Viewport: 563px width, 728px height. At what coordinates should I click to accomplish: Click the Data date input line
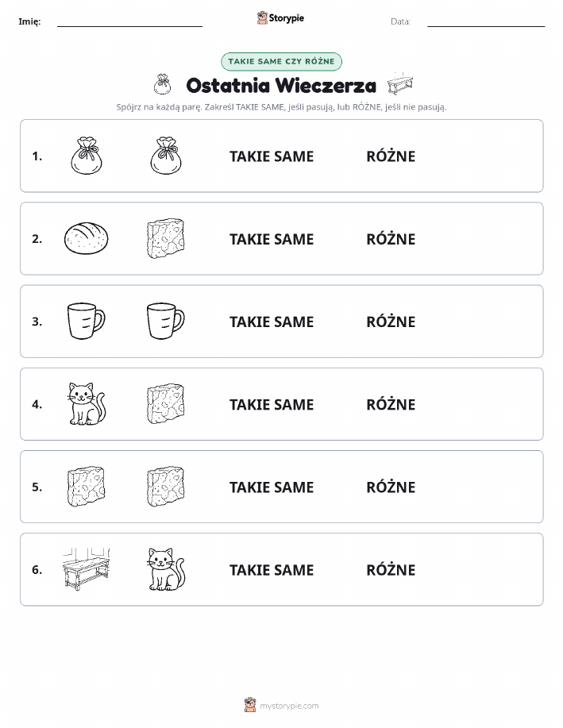point(486,22)
